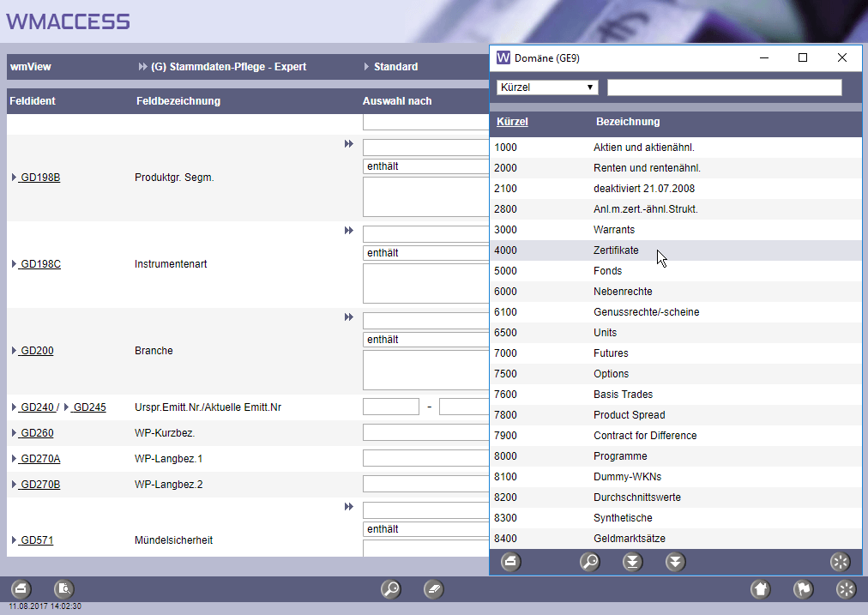
Task: Select row 8100 Dummy-WKNs
Action: (x=676, y=477)
